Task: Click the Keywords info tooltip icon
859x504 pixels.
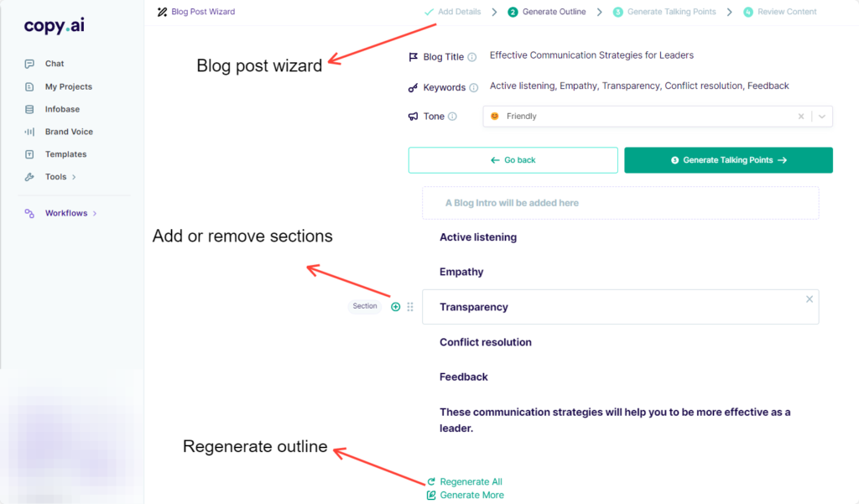Action: 473,86
